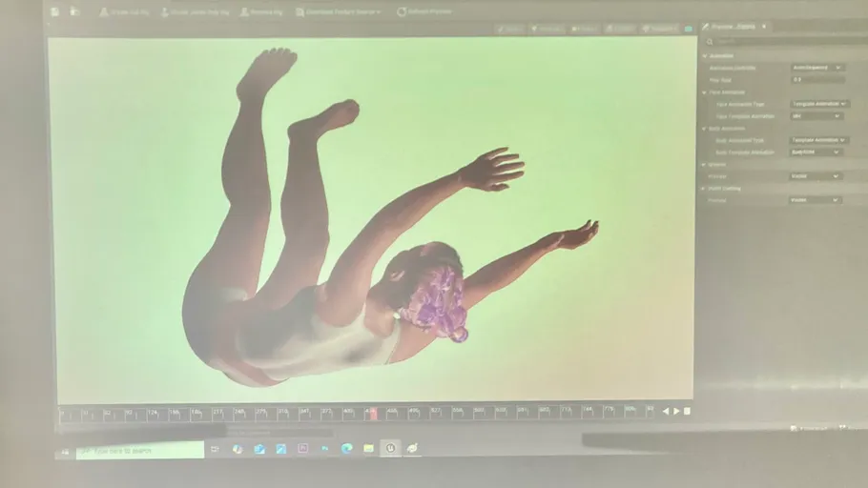Open Download Texture Source dropdown
The width and height of the screenshot is (868, 488).
tap(339, 11)
